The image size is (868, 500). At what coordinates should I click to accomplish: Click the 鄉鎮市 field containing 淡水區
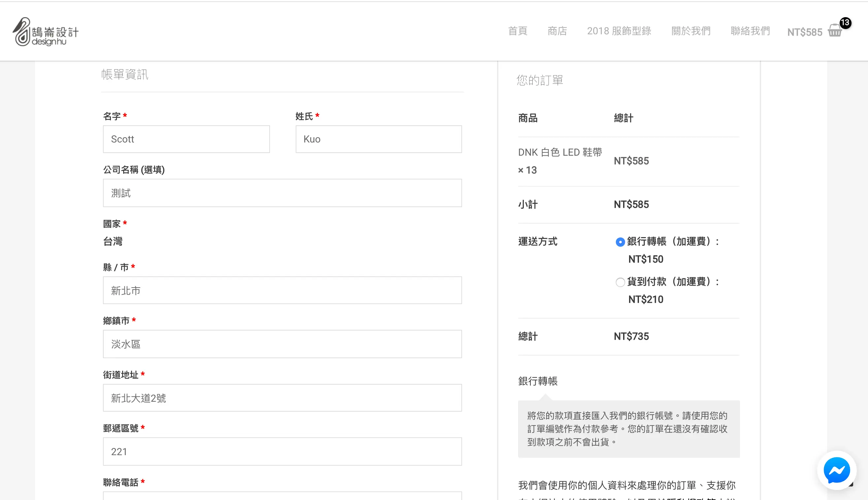click(x=283, y=344)
